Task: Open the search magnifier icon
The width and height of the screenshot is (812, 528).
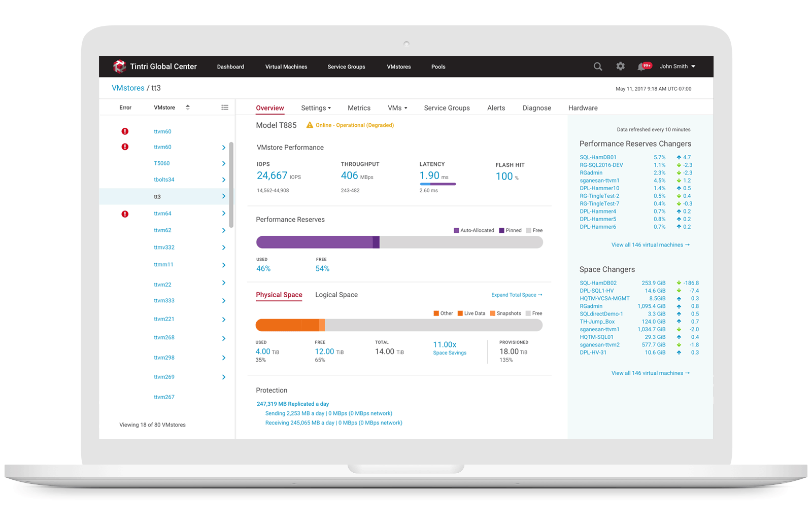Action: (x=598, y=66)
